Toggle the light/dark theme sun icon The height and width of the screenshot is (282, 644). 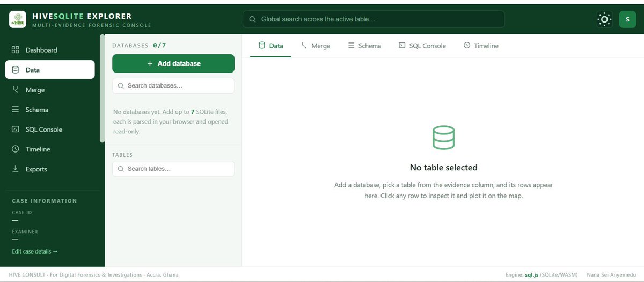coord(604,19)
